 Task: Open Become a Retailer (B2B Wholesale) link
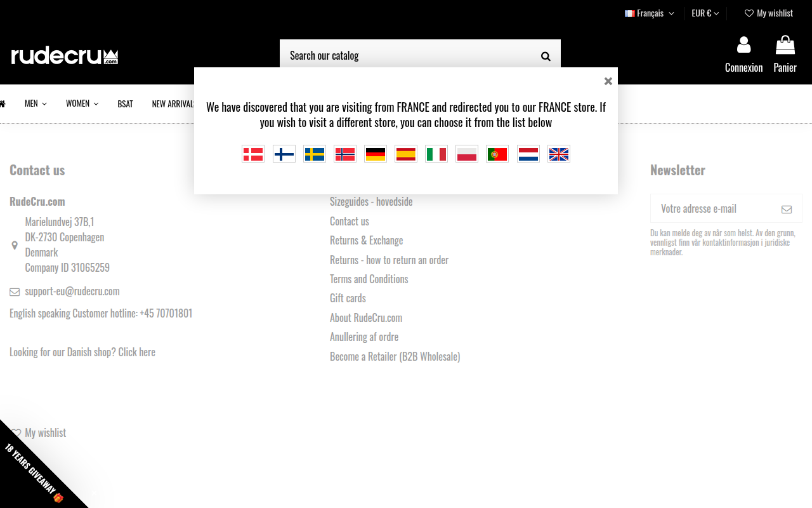(395, 357)
